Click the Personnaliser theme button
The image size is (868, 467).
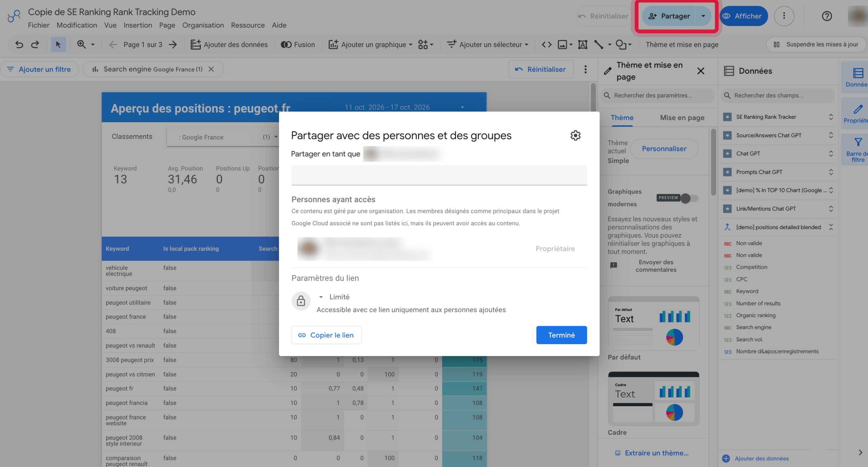point(664,149)
